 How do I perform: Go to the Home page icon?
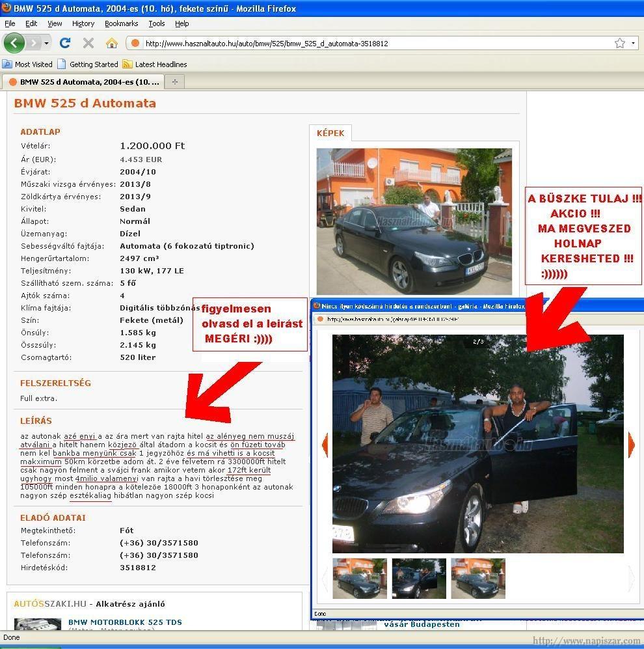111,42
